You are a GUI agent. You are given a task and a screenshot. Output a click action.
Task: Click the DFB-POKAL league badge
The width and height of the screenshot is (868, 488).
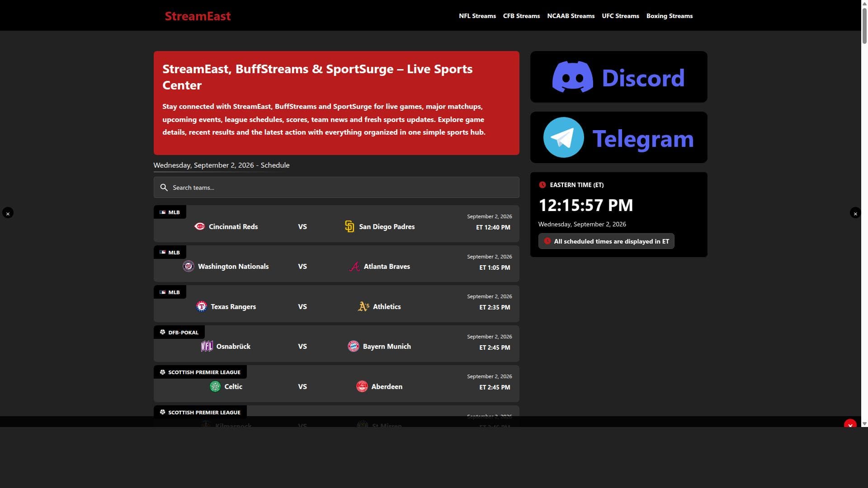pyautogui.click(x=179, y=332)
